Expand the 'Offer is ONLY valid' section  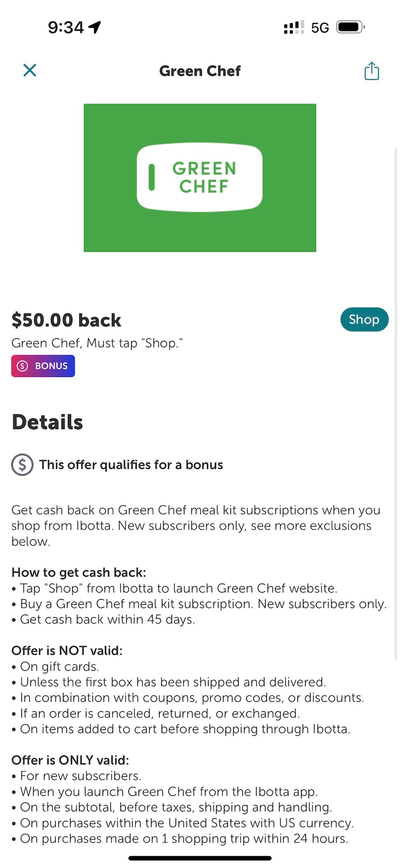(x=70, y=760)
